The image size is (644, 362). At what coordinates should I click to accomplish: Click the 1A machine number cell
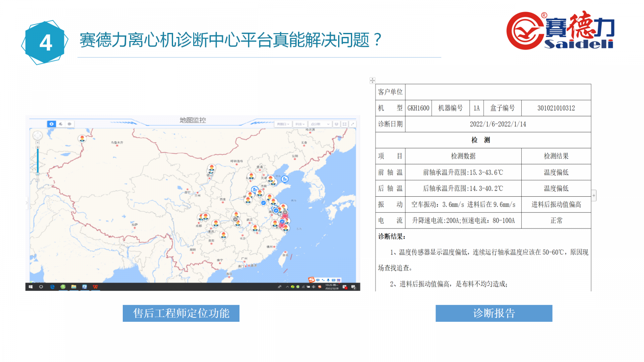477,108
